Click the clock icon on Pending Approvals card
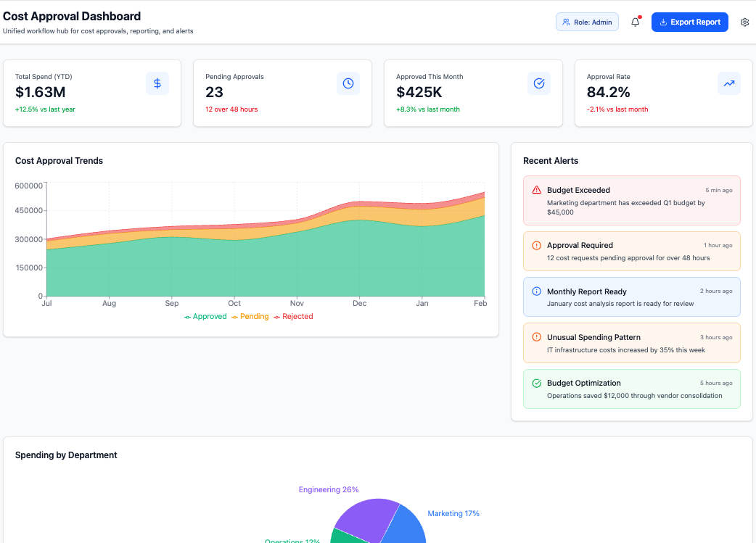Image resolution: width=756 pixels, height=543 pixels. 348,83
